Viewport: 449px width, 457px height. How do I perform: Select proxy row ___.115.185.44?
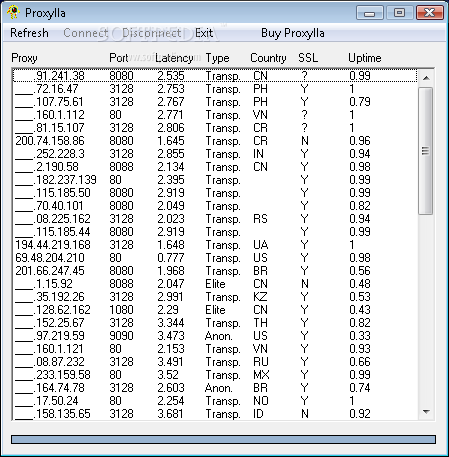click(x=215, y=232)
